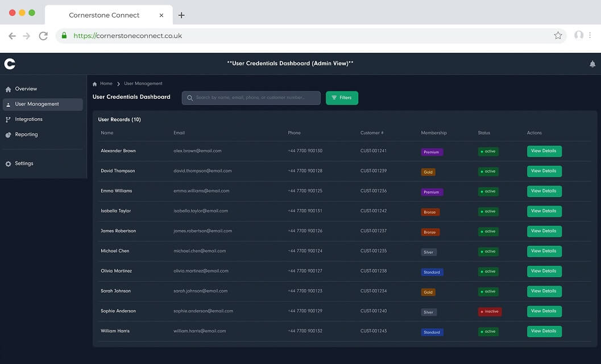Open a new tab with the plus button
The width and height of the screenshot is (601, 364).
pos(181,15)
